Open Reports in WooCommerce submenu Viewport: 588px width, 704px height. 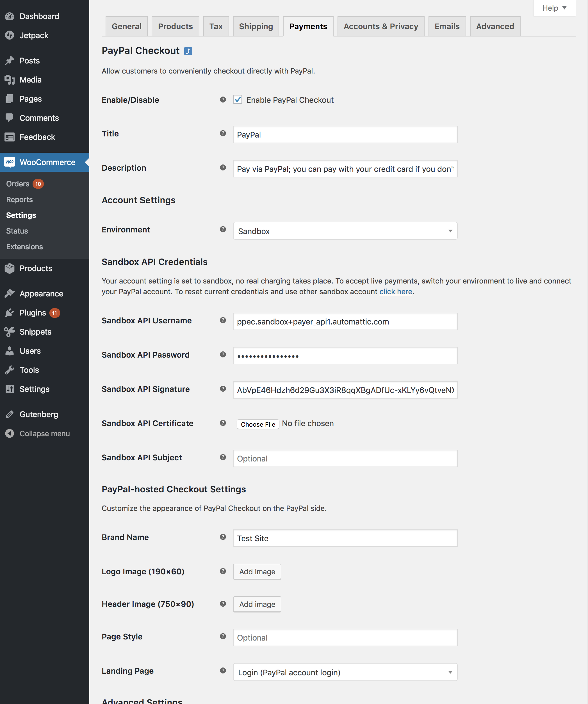(x=19, y=200)
